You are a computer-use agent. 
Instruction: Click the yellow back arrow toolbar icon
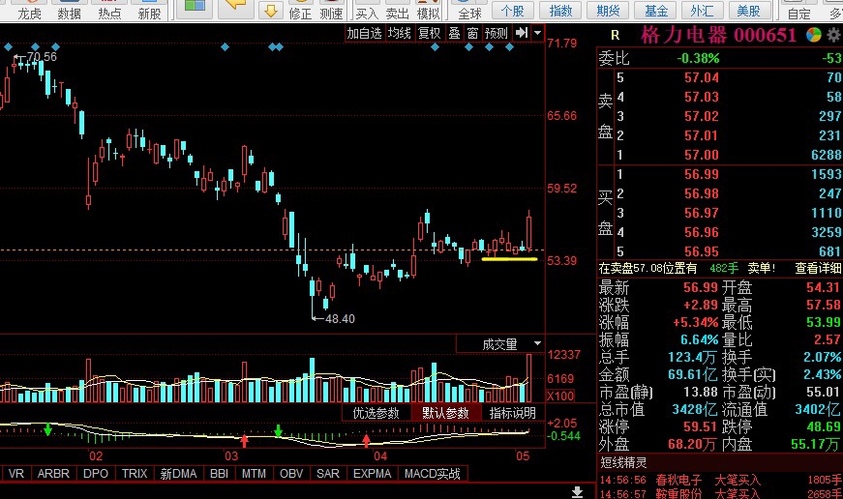click(x=235, y=5)
